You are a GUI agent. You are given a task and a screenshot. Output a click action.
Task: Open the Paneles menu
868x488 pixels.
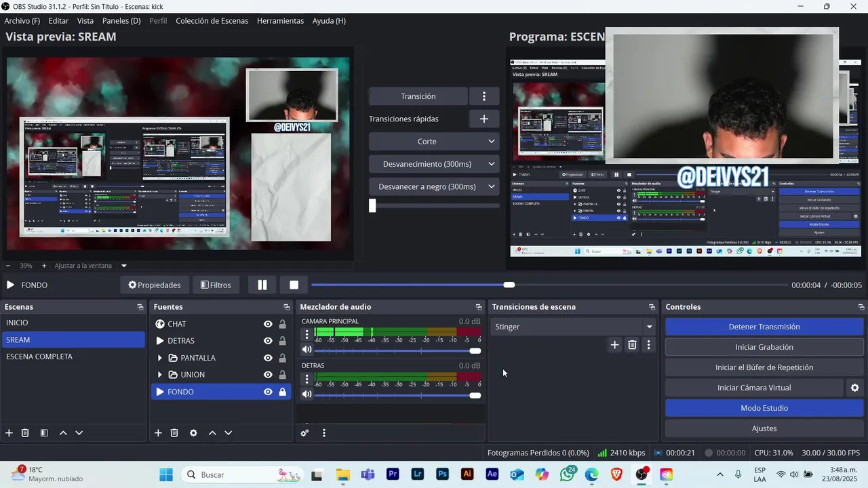[x=121, y=21]
